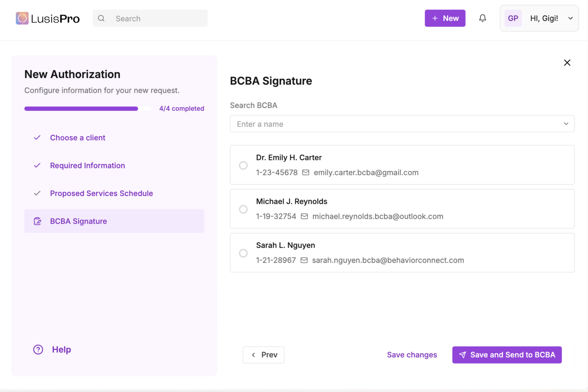588x392 pixels.
Task: Go to Choose a client step
Action: coord(78,138)
